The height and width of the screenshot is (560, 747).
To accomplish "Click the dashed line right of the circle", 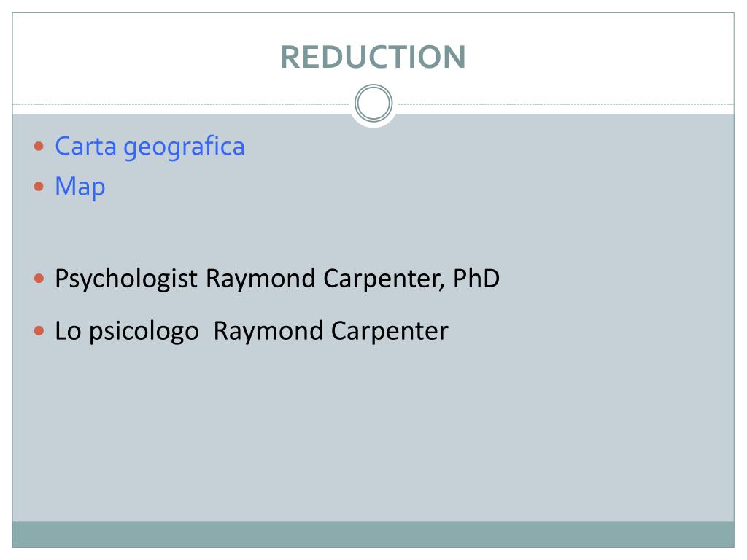I will (x=566, y=104).
